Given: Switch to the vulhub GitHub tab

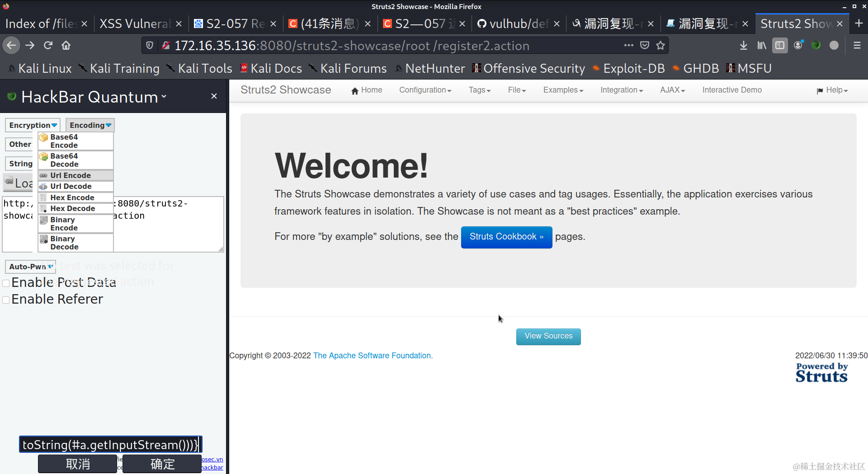Looking at the screenshot, I should tap(513, 24).
